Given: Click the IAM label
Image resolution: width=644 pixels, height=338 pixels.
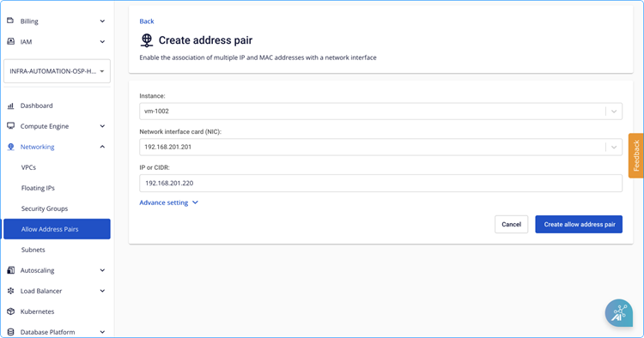Looking at the screenshot, I should coord(26,41).
